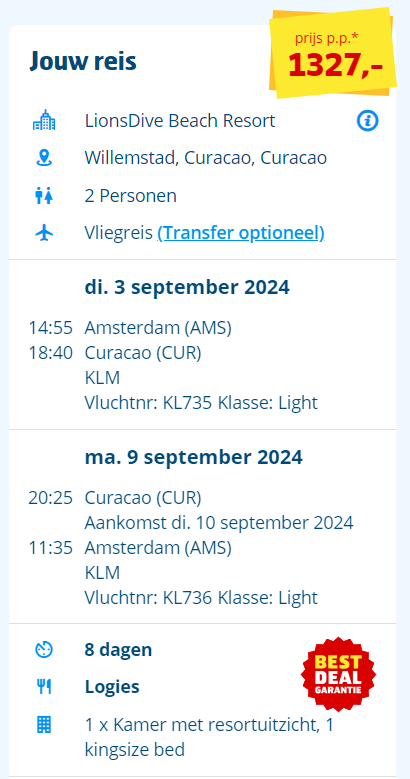Open the hotel info icon next to LionsDive

tap(367, 121)
